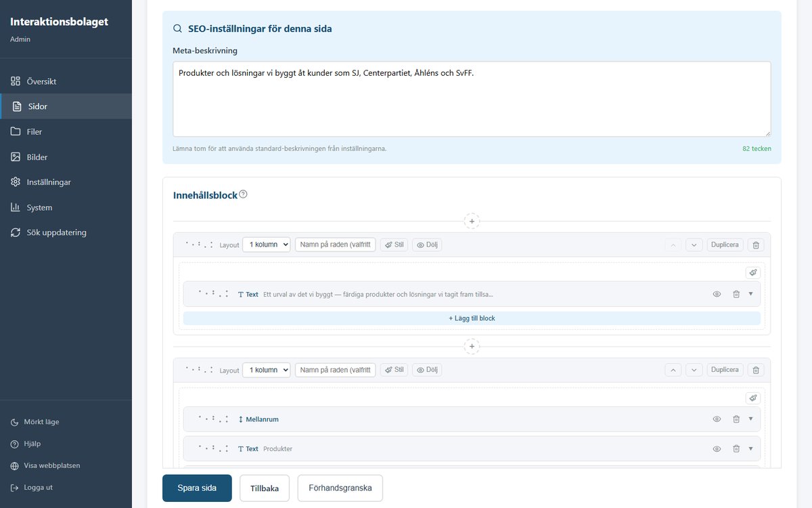Image resolution: width=812 pixels, height=508 pixels.
Task: Click Lägg till block in the first row
Action: click(x=472, y=318)
